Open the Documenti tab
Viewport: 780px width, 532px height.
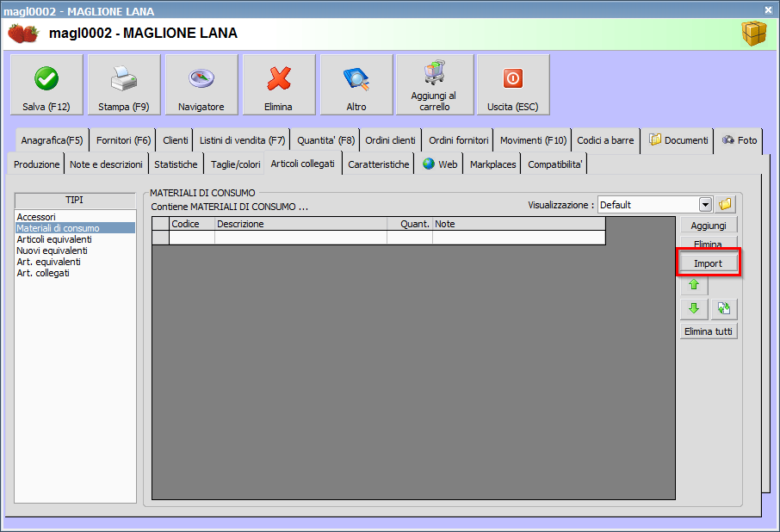pyautogui.click(x=678, y=140)
